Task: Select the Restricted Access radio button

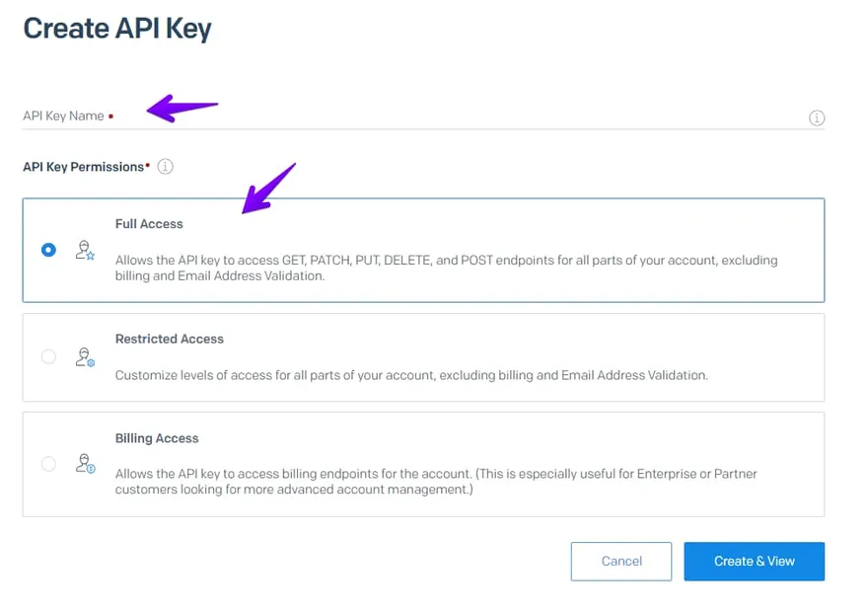Action: [x=48, y=356]
